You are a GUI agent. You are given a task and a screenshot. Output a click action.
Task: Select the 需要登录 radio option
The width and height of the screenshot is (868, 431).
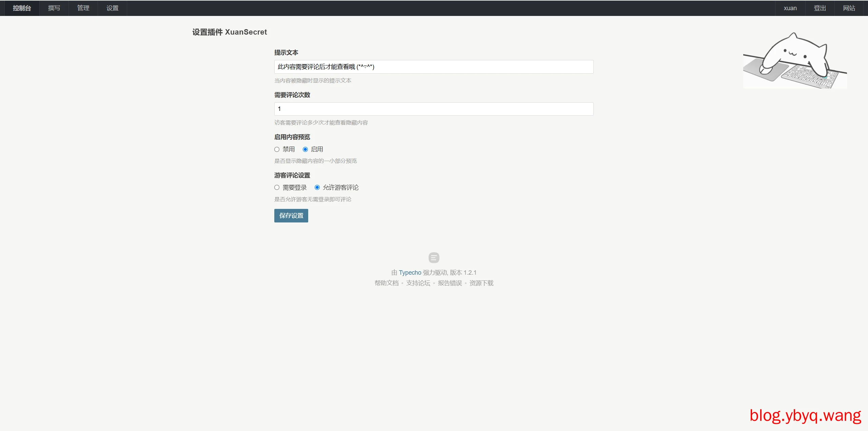[277, 188]
